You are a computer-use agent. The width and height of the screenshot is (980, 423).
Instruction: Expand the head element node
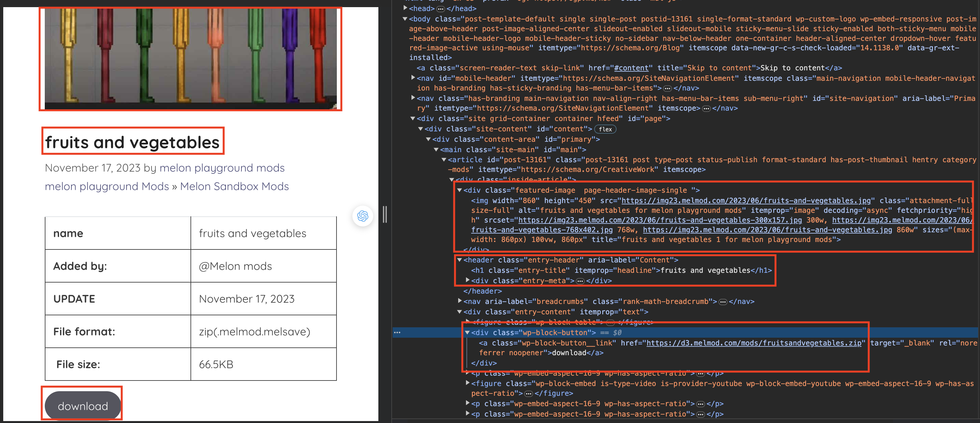tap(406, 8)
